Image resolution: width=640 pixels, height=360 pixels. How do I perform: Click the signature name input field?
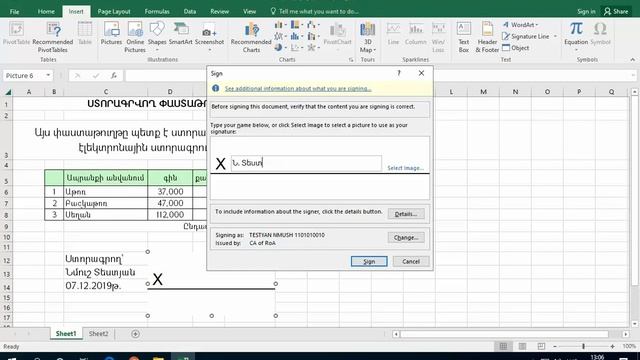coord(306,163)
